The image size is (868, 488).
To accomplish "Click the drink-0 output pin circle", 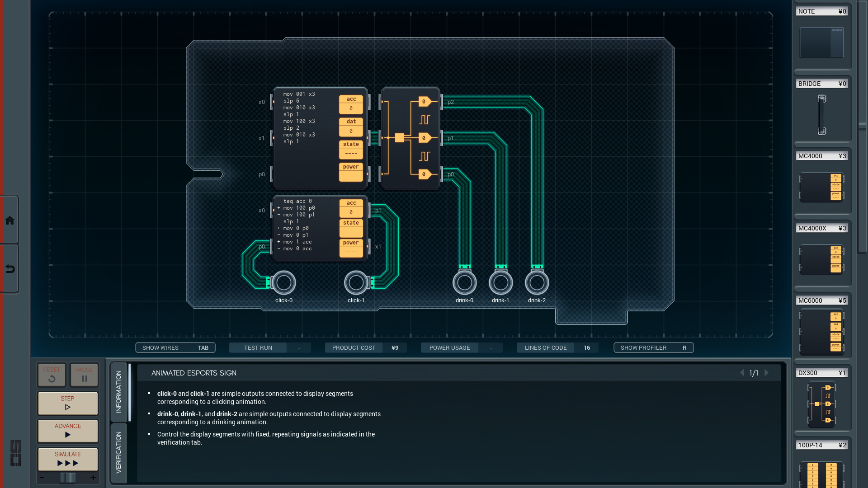I will pos(465,282).
